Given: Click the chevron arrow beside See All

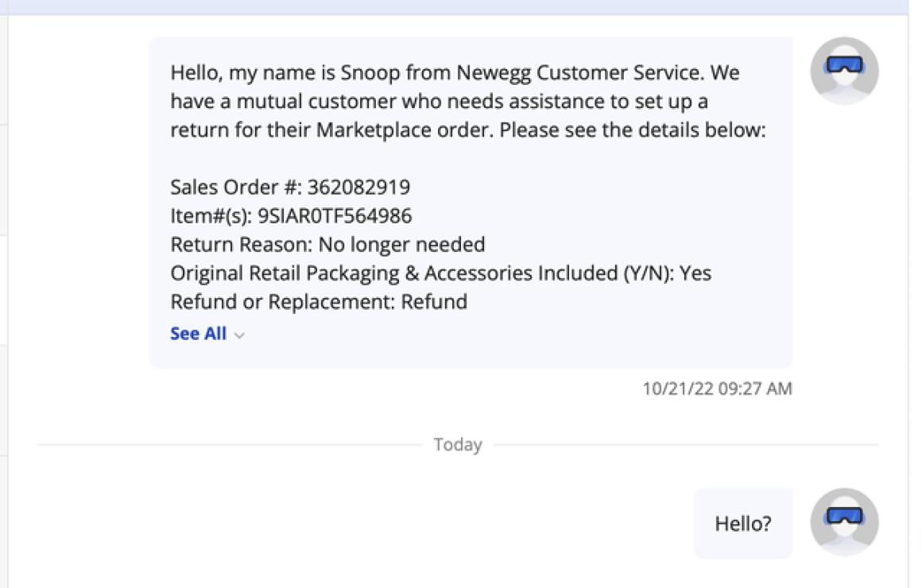Looking at the screenshot, I should 238,335.
